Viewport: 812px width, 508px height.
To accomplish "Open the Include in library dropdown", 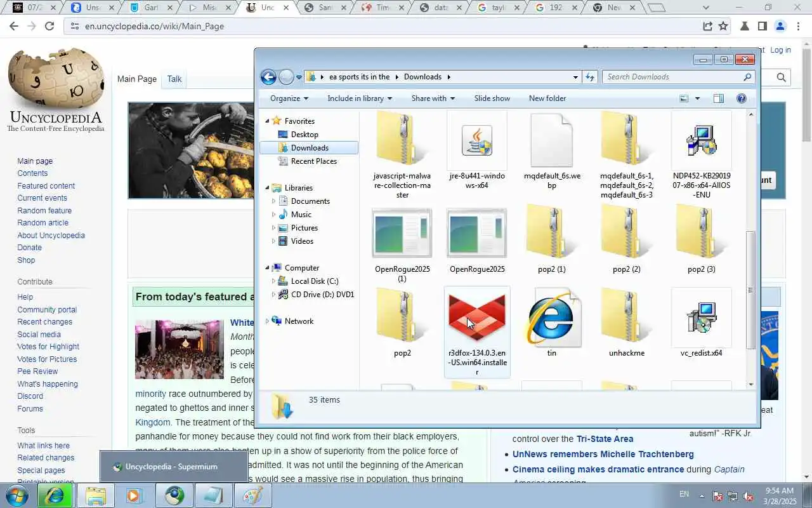I will 360,98.
